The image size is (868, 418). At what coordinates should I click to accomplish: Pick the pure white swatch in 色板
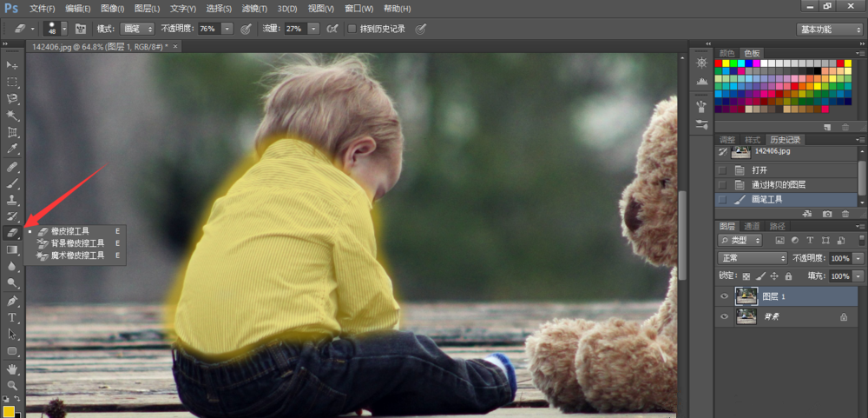click(764, 63)
